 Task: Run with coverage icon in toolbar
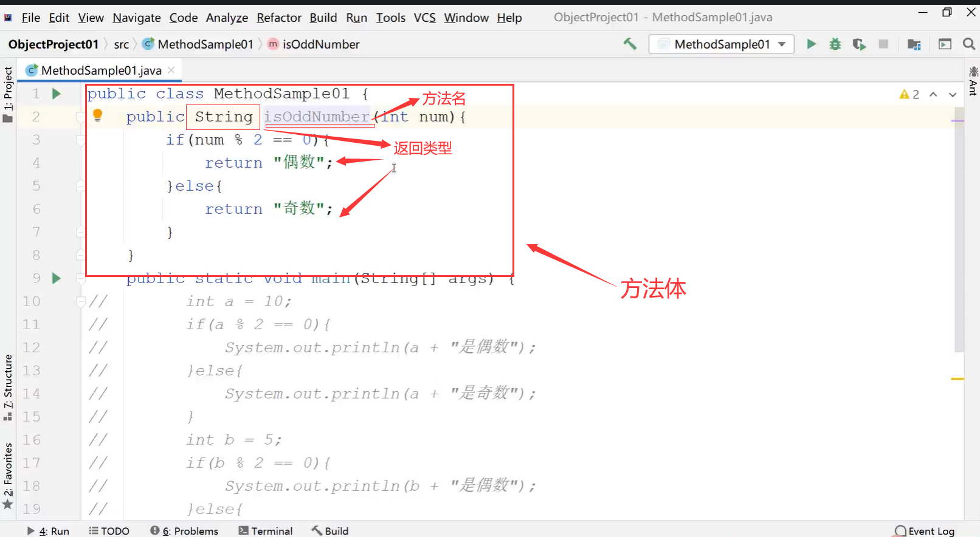[x=859, y=44]
